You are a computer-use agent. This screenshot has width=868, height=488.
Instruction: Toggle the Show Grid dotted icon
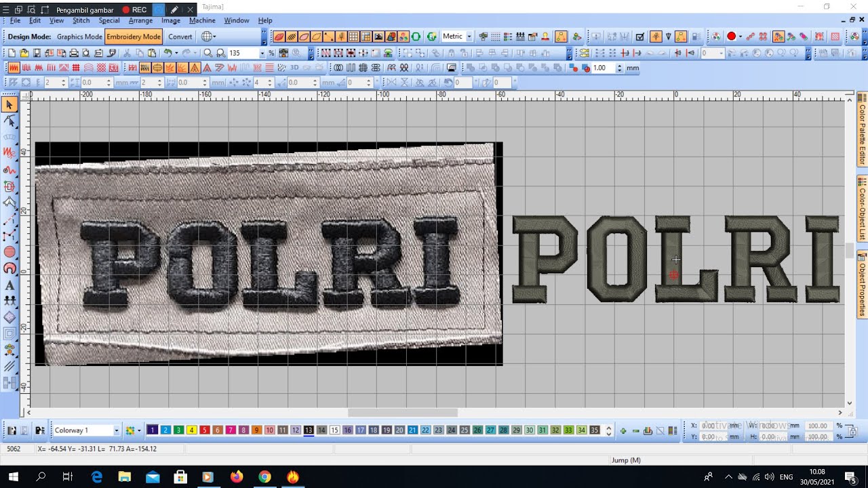click(495, 37)
